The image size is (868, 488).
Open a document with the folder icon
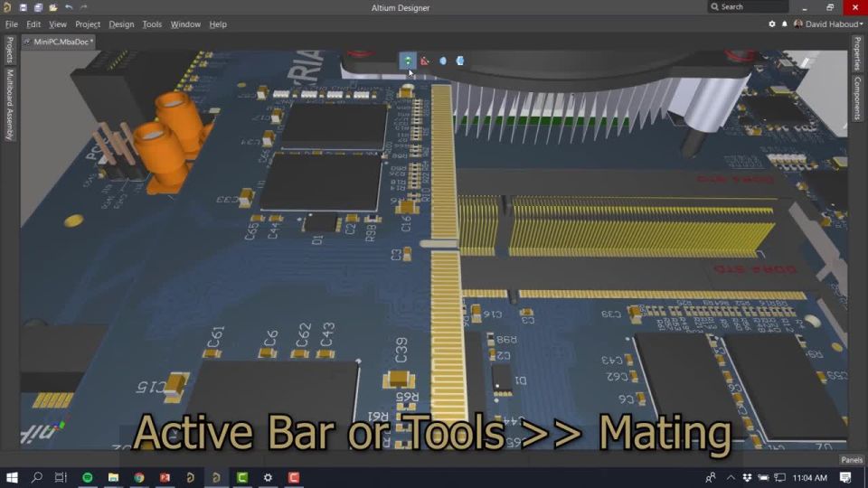pos(53,7)
